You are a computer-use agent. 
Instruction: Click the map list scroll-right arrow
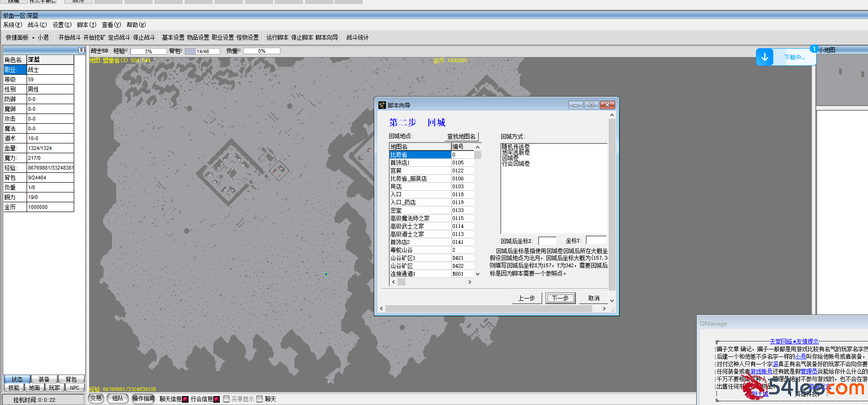(x=469, y=282)
